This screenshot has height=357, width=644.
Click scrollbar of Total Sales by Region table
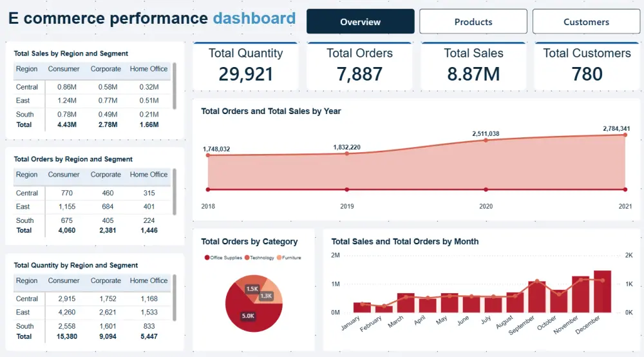pyautogui.click(x=175, y=86)
